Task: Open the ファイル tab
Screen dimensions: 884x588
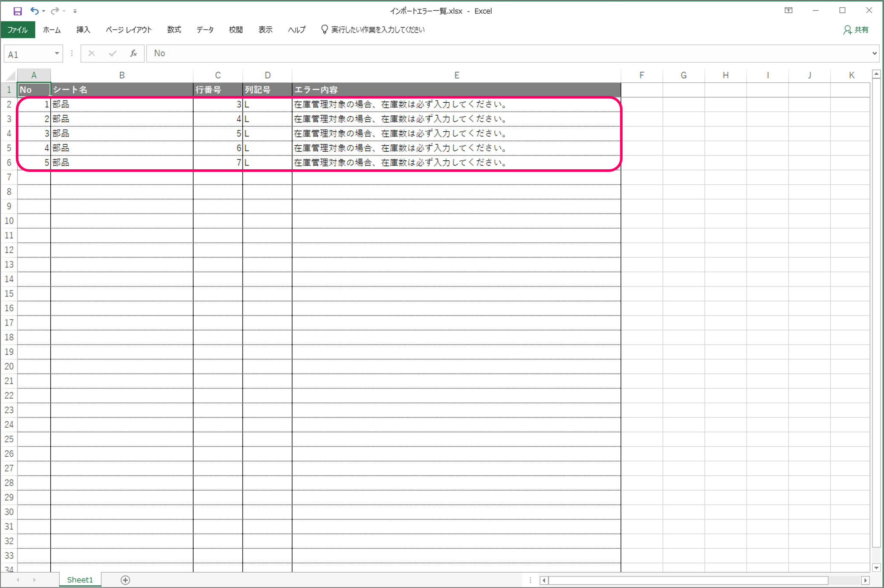Action: pyautogui.click(x=17, y=30)
